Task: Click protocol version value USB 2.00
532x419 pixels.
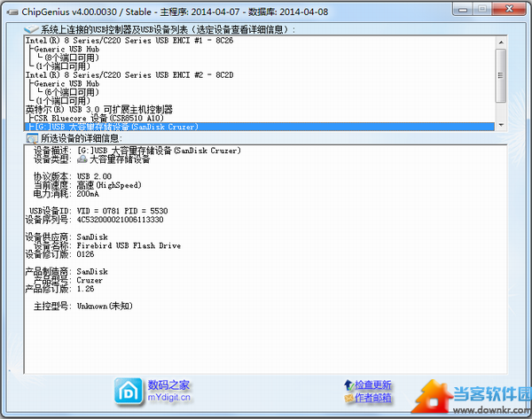Action: tap(94, 176)
